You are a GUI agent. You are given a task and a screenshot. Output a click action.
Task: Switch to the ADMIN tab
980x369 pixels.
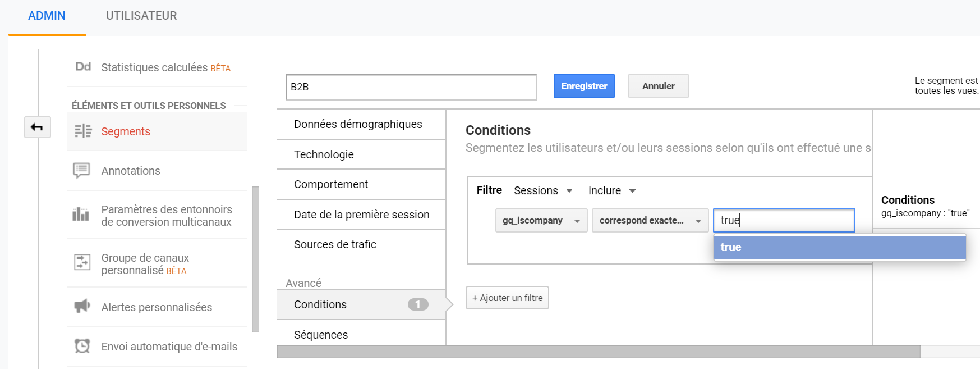click(47, 16)
